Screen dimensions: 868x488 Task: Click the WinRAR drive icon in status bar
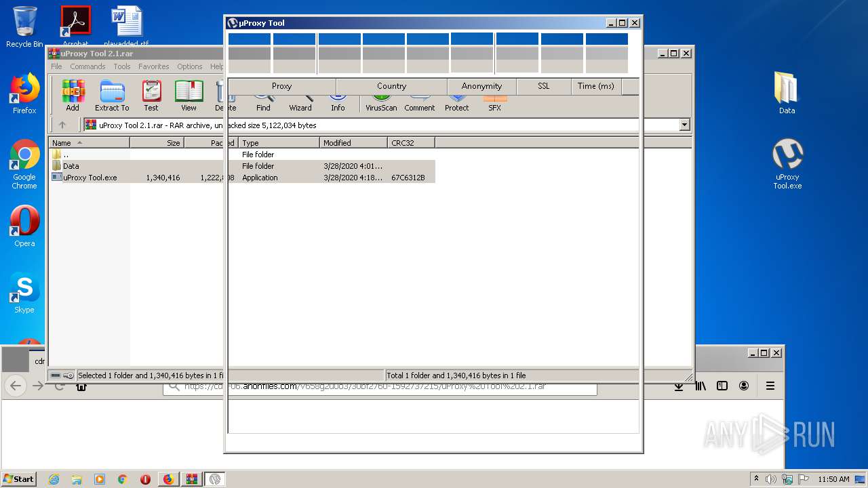56,375
